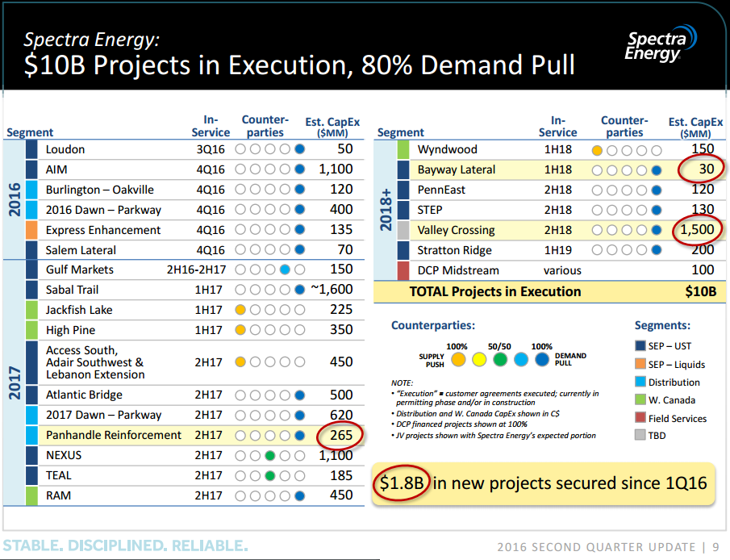Click the SEP – UST legend square
730x560 pixels.
tap(640, 345)
